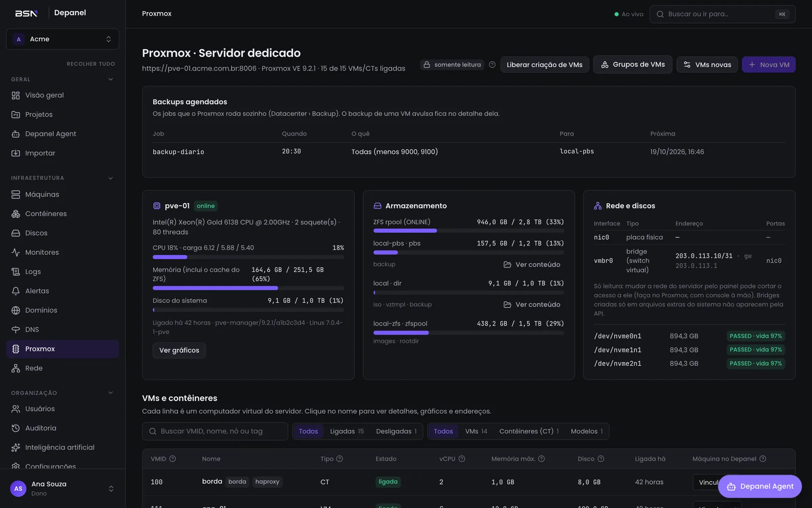Click Ver gráficos for pve-01
The image size is (812, 508).
[179, 351]
